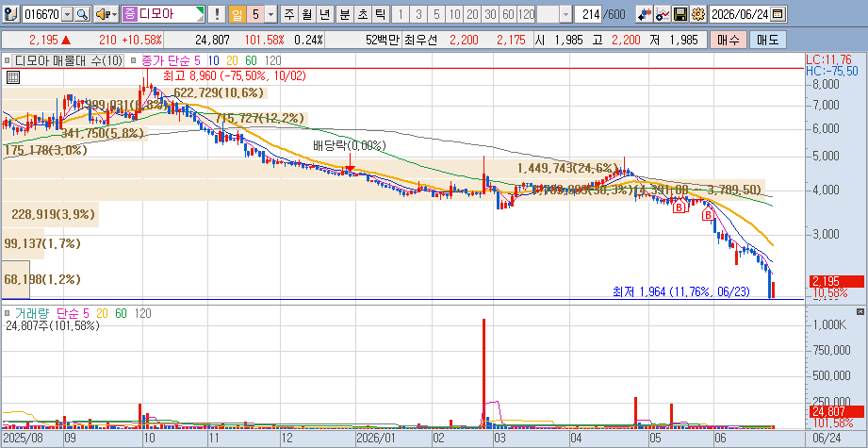
Task: Select the 일 daily chart period
Action: [x=237, y=14]
